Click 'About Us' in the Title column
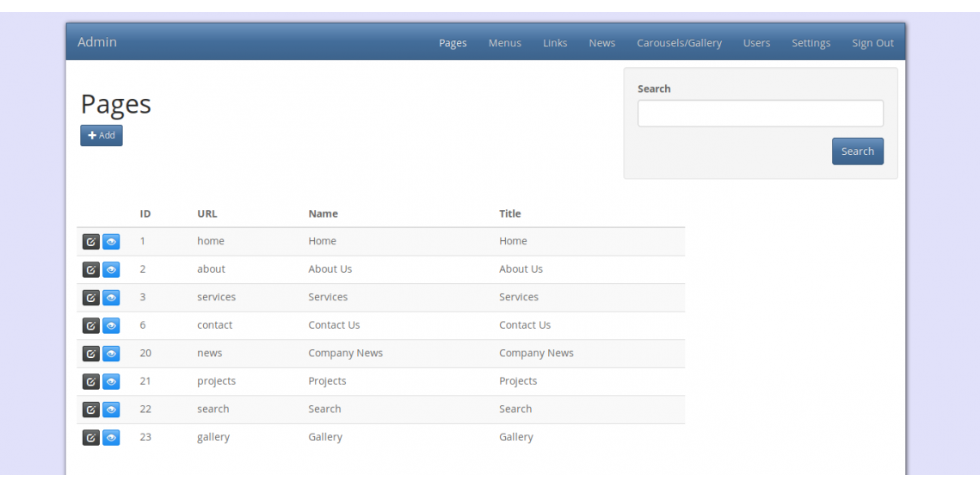Screen dimensions: 980x487 (521, 269)
